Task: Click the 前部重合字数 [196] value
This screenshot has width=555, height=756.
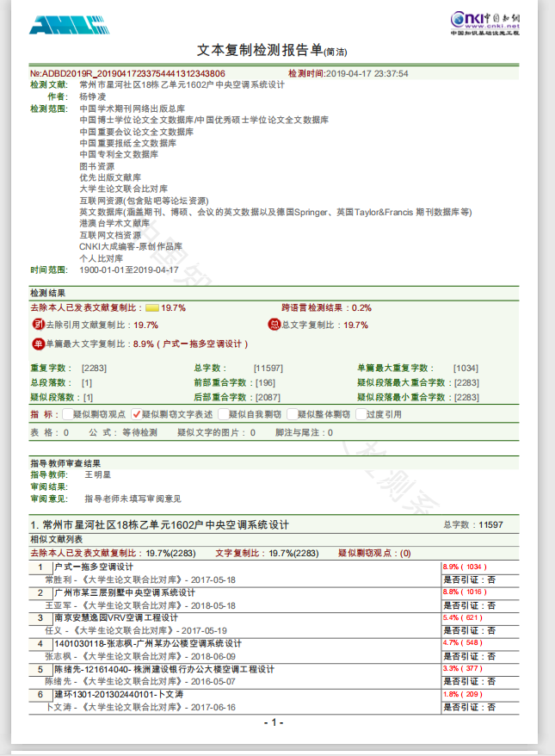Action: (x=266, y=383)
